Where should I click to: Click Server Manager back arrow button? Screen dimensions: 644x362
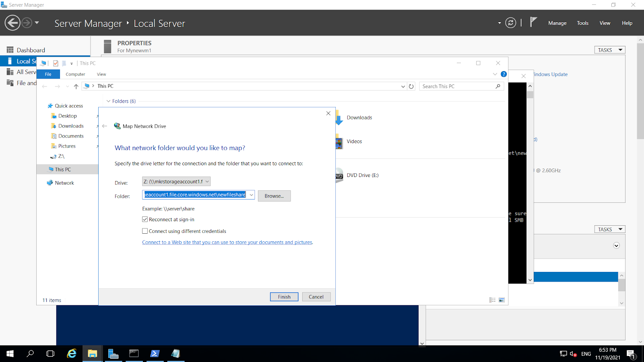(x=12, y=23)
